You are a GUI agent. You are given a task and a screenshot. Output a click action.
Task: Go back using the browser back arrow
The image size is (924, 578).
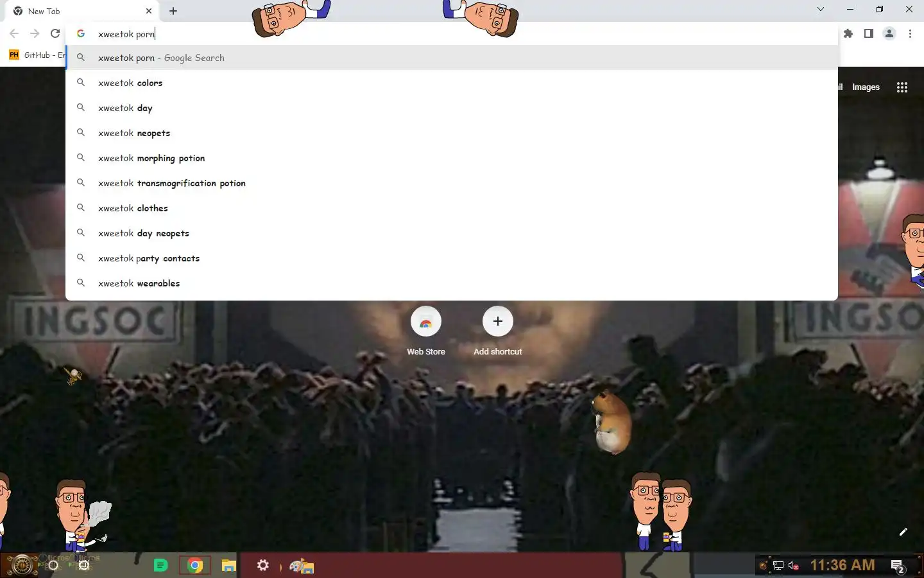(14, 33)
